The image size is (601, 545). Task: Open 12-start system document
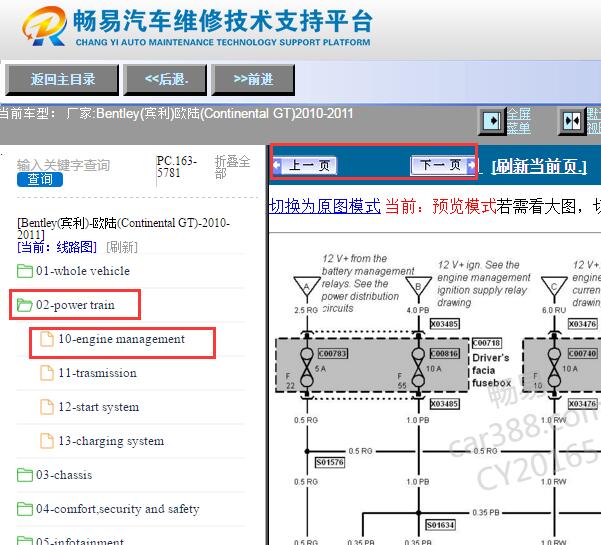click(99, 407)
